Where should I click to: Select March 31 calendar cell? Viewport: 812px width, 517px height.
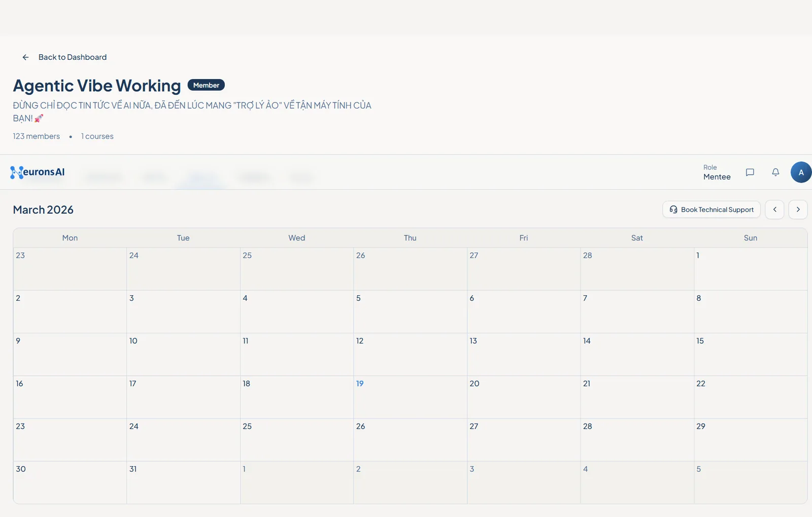[x=183, y=482]
